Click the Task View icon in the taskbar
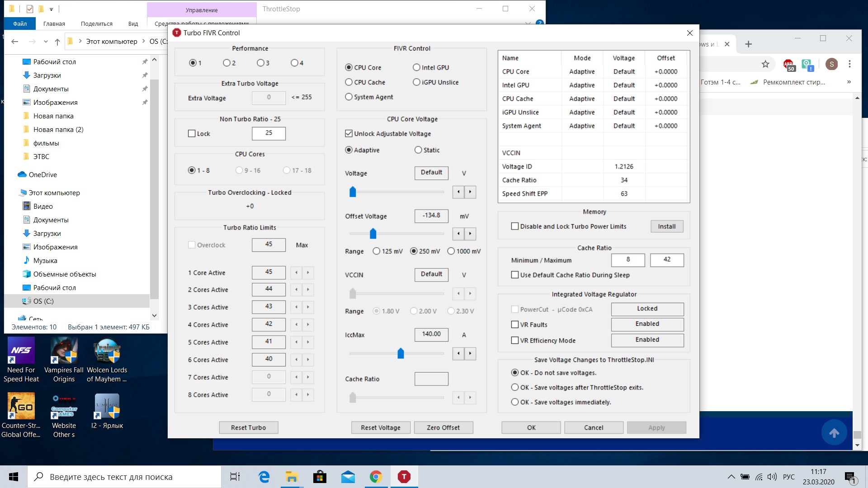868x488 pixels. click(235, 477)
